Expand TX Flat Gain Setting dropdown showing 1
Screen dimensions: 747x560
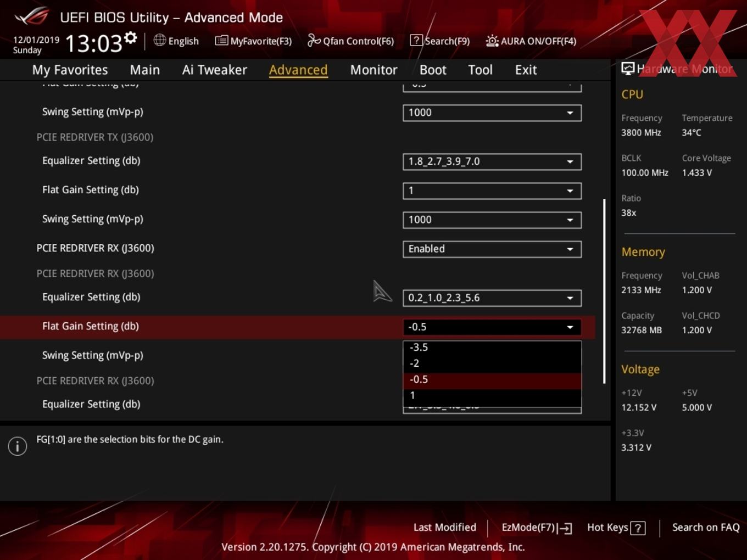[492, 191]
